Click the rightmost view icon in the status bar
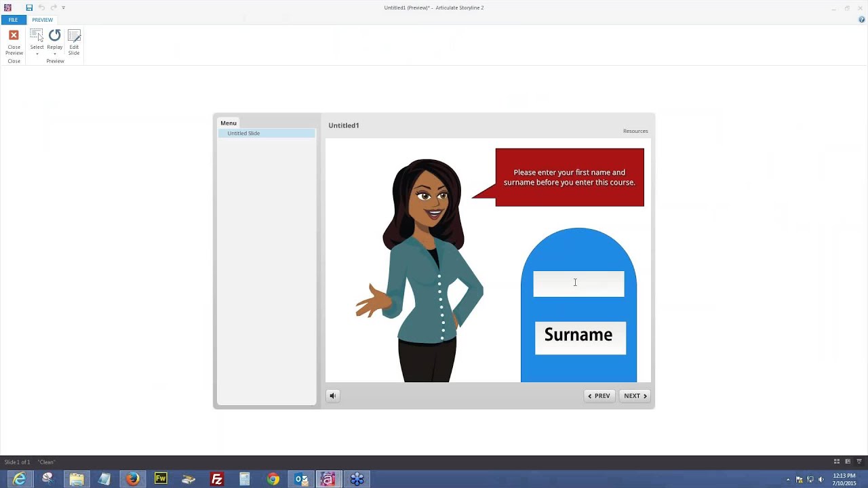The width and height of the screenshot is (868, 488). tap(859, 462)
